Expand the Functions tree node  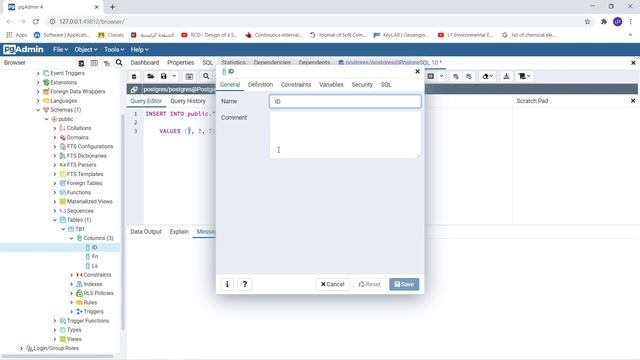(x=55, y=192)
